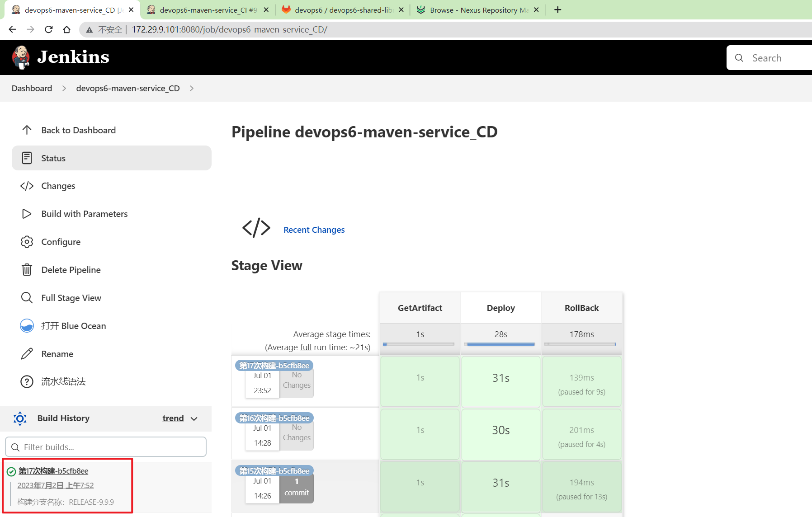Click the 第16次构建-b5cfb8ee stage view label

pos(274,418)
